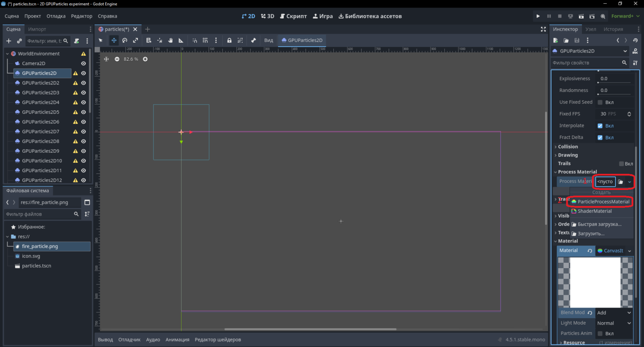Collapse the res:// folder
Screen dimensions: 644x347
tap(7, 237)
